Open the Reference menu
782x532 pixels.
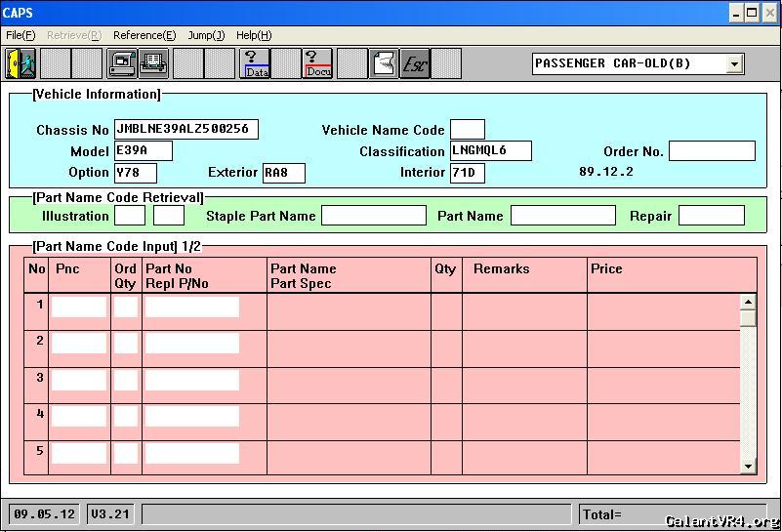pos(144,35)
